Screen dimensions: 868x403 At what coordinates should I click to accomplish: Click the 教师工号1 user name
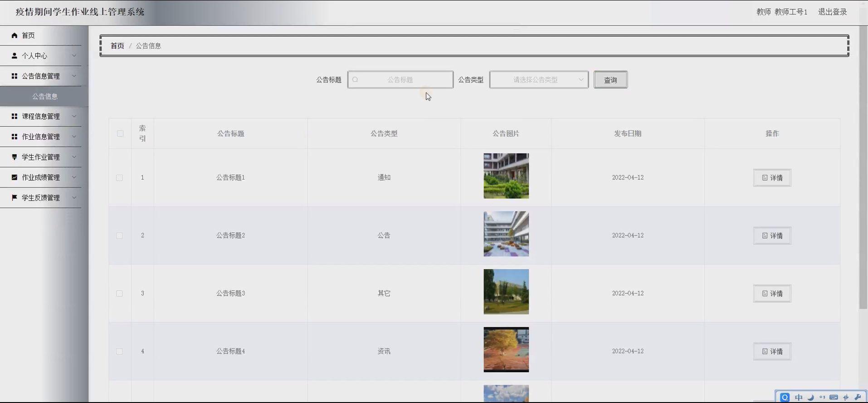(791, 12)
